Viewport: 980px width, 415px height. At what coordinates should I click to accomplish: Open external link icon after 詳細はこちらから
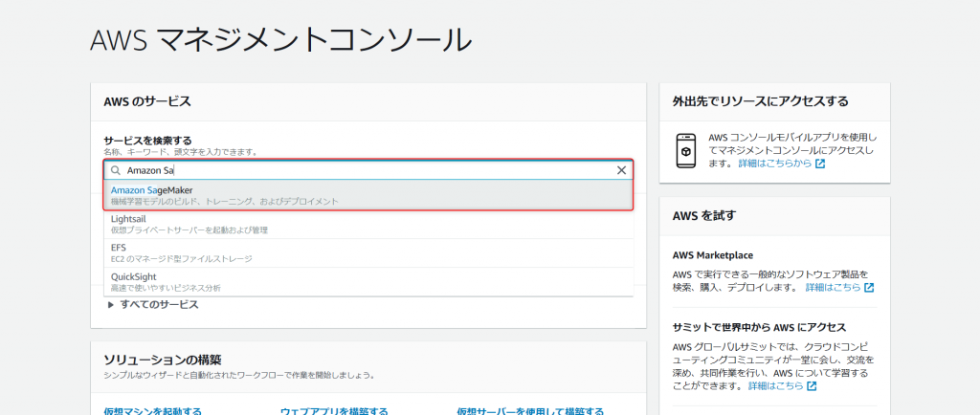820,164
